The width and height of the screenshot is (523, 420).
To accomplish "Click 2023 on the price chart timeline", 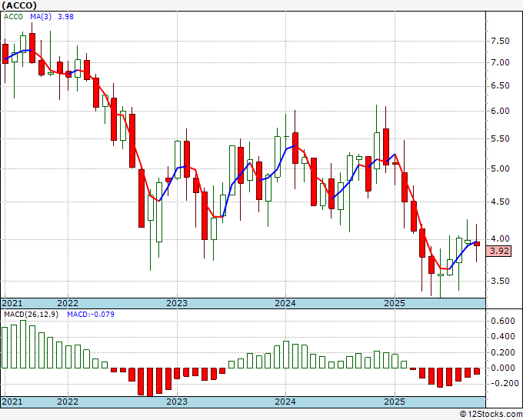I will 177,303.
